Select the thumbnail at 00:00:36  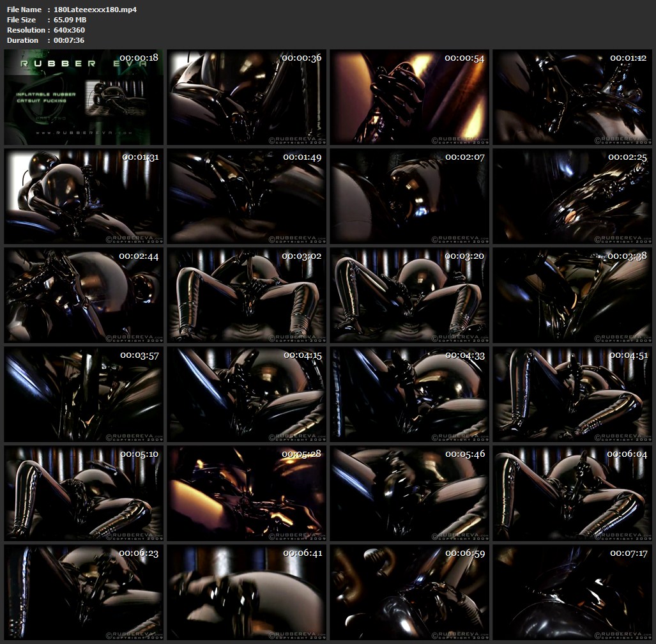pos(247,97)
